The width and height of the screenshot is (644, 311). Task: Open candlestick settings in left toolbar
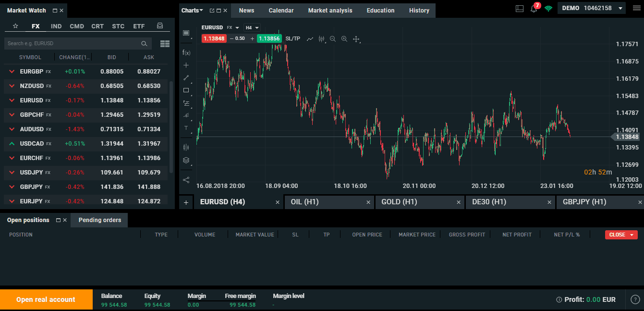[x=186, y=147]
